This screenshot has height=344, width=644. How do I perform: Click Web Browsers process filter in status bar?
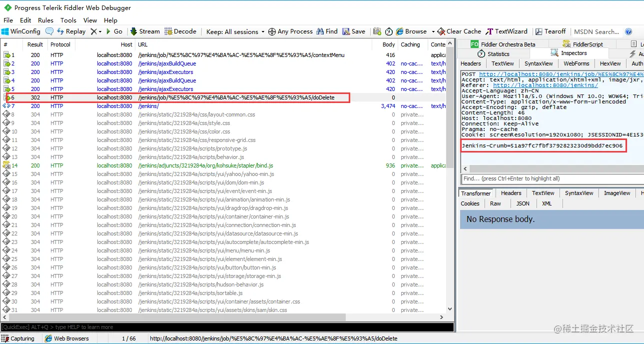coord(67,338)
